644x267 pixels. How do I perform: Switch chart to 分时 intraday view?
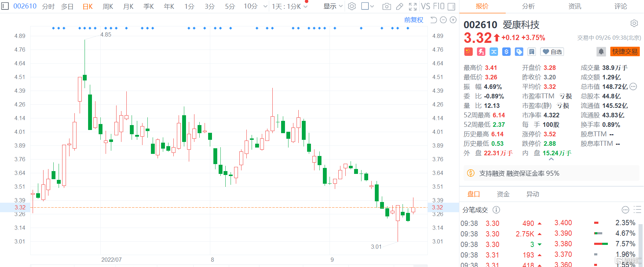point(48,6)
